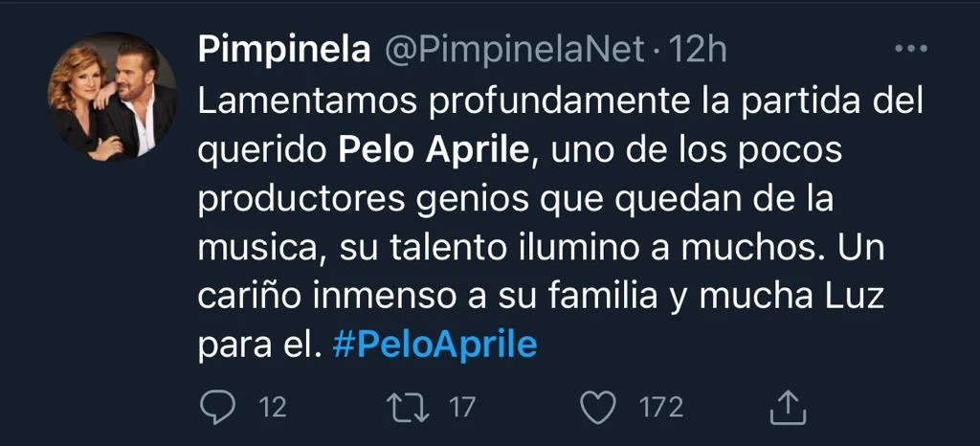Like the tweet with the heart icon
Viewport: 980px width, 446px height.
coord(599,408)
